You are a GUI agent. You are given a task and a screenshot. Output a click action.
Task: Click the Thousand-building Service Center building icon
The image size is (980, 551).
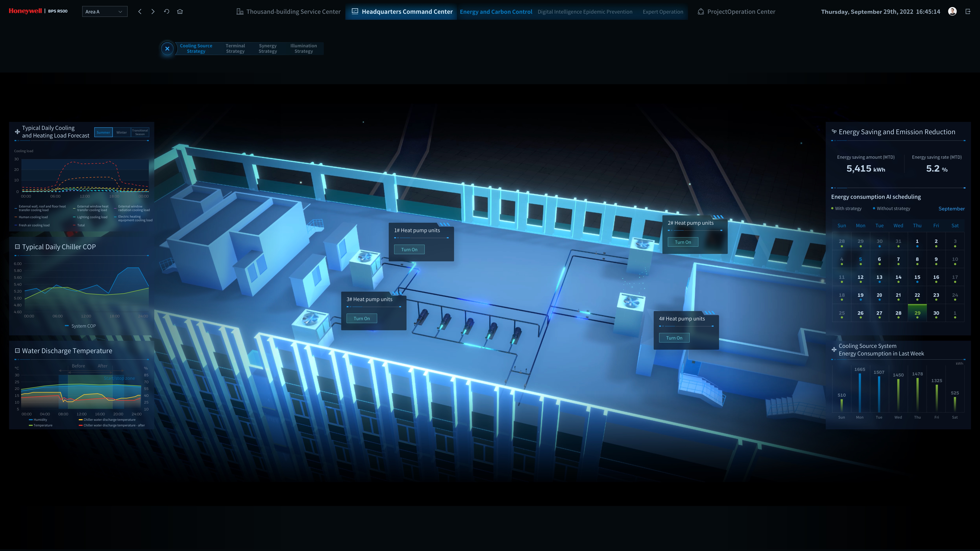click(240, 11)
